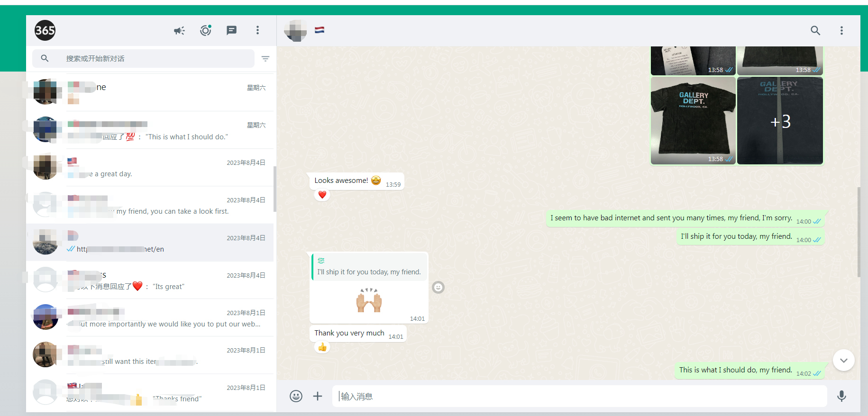The height and width of the screenshot is (416, 868).
Task: Open the quoted "I'll ship it" message
Action: pos(369,267)
